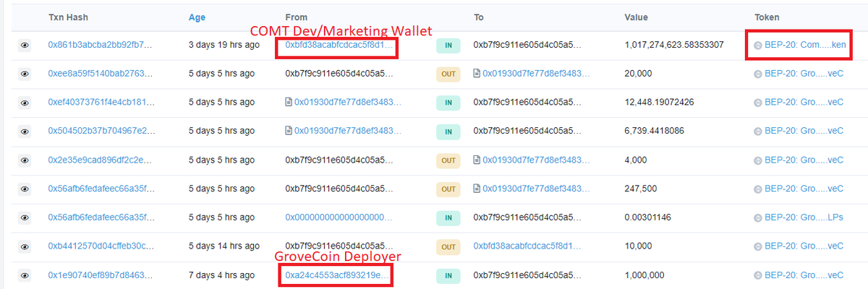Screen dimensions: 868x289
Task: Click the contract icon beside recipient on 247,500 row
Action: [477, 189]
